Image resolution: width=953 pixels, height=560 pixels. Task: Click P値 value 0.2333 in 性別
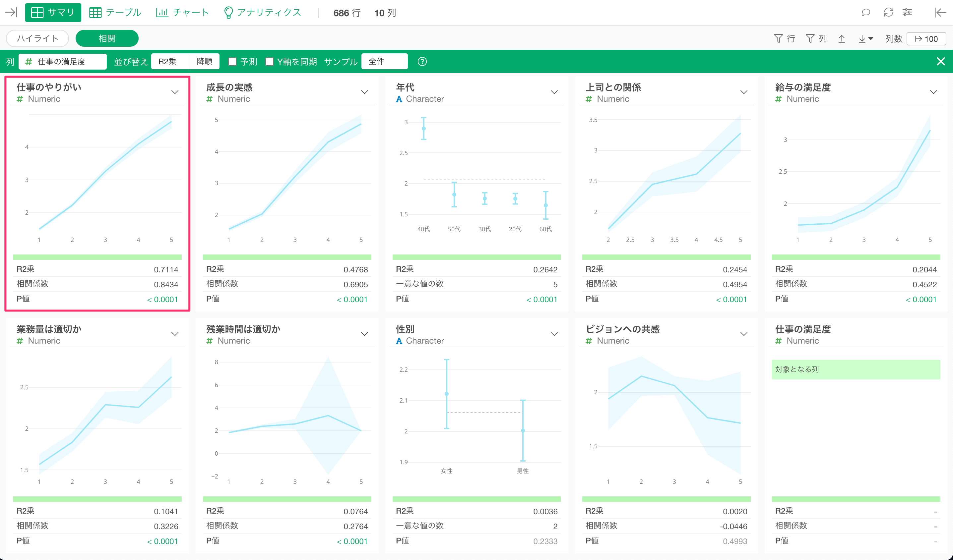point(545,541)
